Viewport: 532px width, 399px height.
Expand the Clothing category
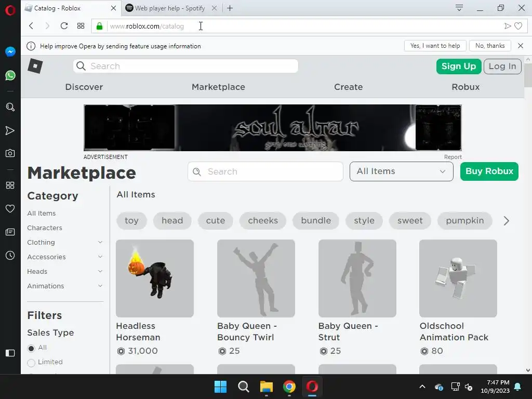coord(100,242)
